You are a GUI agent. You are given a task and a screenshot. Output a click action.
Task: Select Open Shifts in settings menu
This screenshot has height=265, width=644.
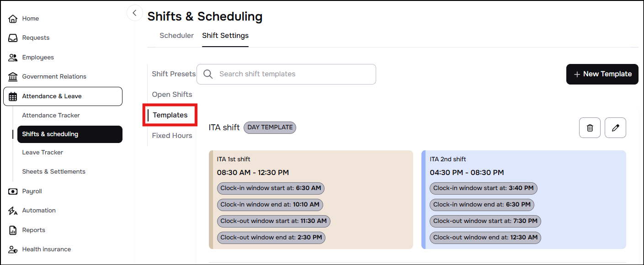click(x=172, y=95)
